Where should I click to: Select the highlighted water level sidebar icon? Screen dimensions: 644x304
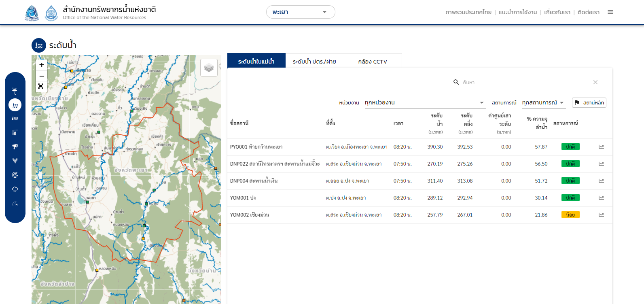coord(15,105)
